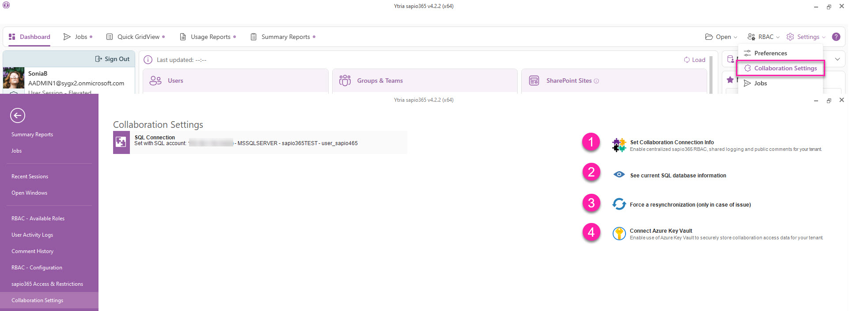This screenshot has width=868, height=311.
Task: Switch to Quick GridView tab
Action: coord(136,37)
